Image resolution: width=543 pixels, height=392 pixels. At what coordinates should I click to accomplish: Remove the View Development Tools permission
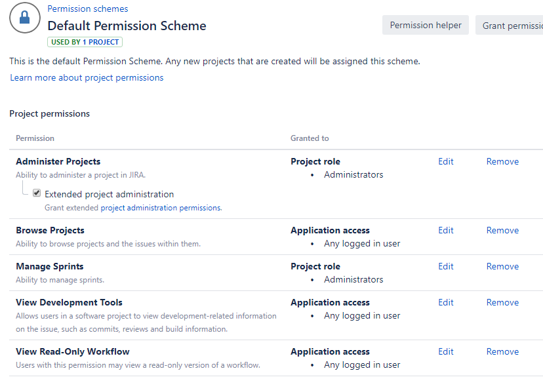pos(502,303)
